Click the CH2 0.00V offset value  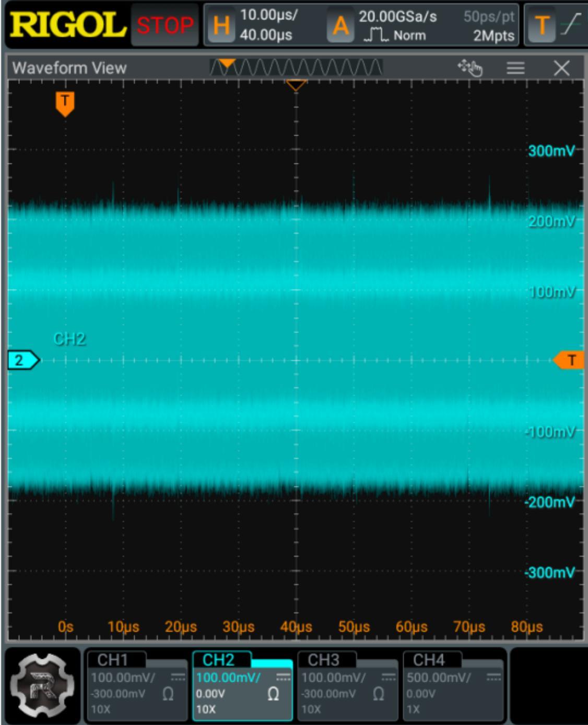[210, 694]
